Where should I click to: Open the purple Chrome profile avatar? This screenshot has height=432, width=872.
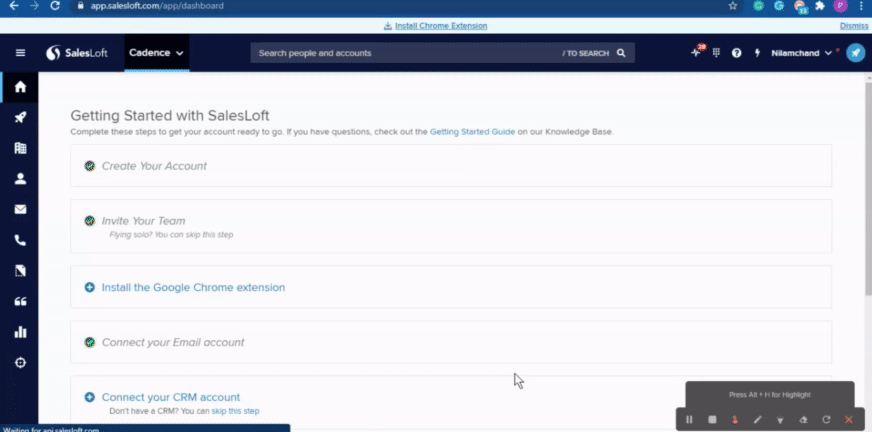840,6
